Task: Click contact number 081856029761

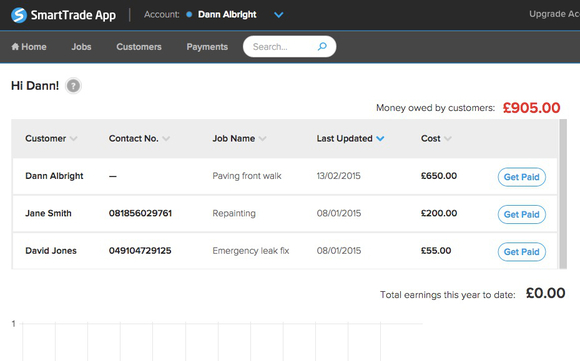Action: [140, 213]
